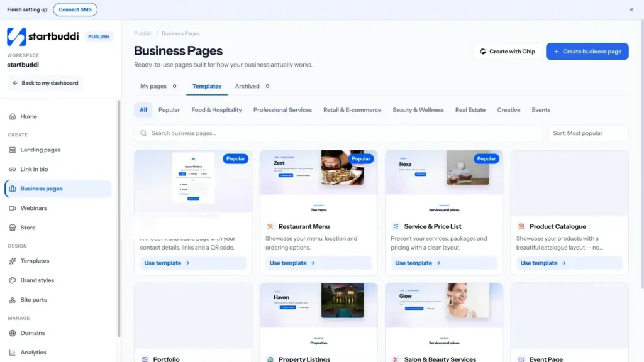Click the startbuddi logo
This screenshot has height=362, width=644.
coord(43,36)
